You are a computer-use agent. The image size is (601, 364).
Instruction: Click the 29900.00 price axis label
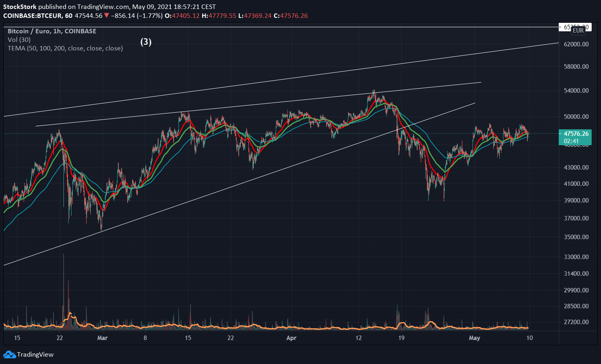click(x=576, y=290)
